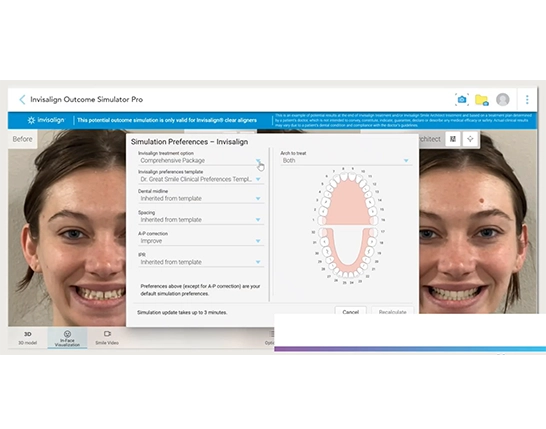Select the In-Face Visualization tab
Viewport: 546px width, 429px height.
(67, 338)
